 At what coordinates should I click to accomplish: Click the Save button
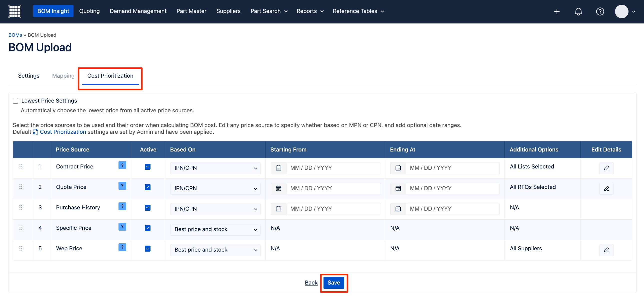(333, 283)
